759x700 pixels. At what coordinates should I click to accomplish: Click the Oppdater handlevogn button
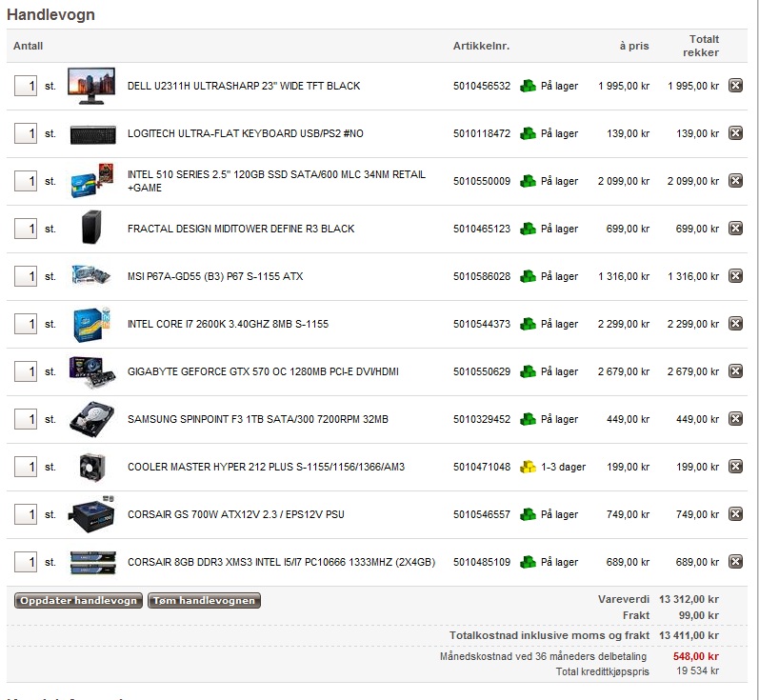pyautogui.click(x=78, y=600)
